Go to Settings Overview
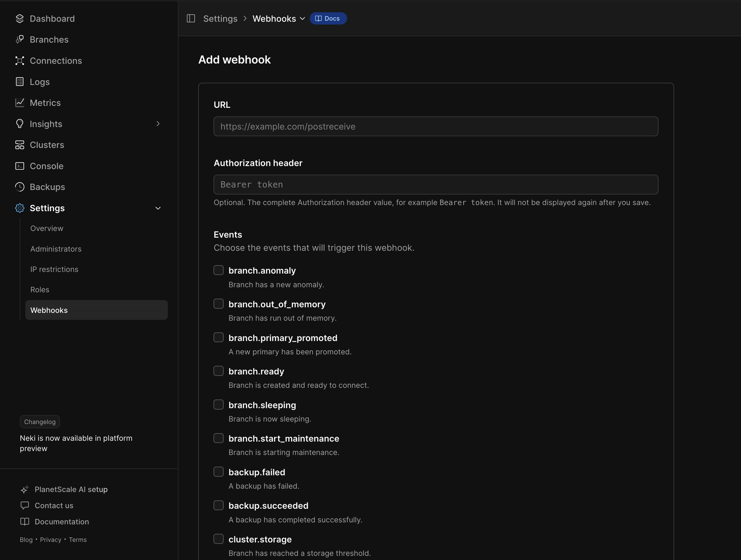The width and height of the screenshot is (741, 560). tap(47, 228)
